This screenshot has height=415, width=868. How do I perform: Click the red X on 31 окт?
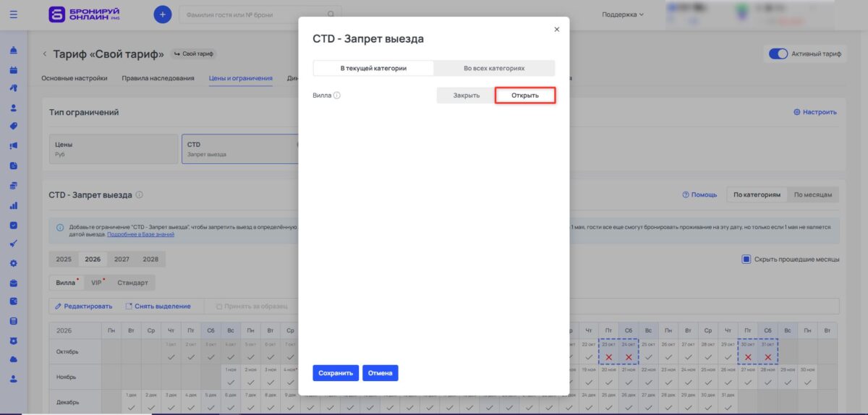click(767, 357)
